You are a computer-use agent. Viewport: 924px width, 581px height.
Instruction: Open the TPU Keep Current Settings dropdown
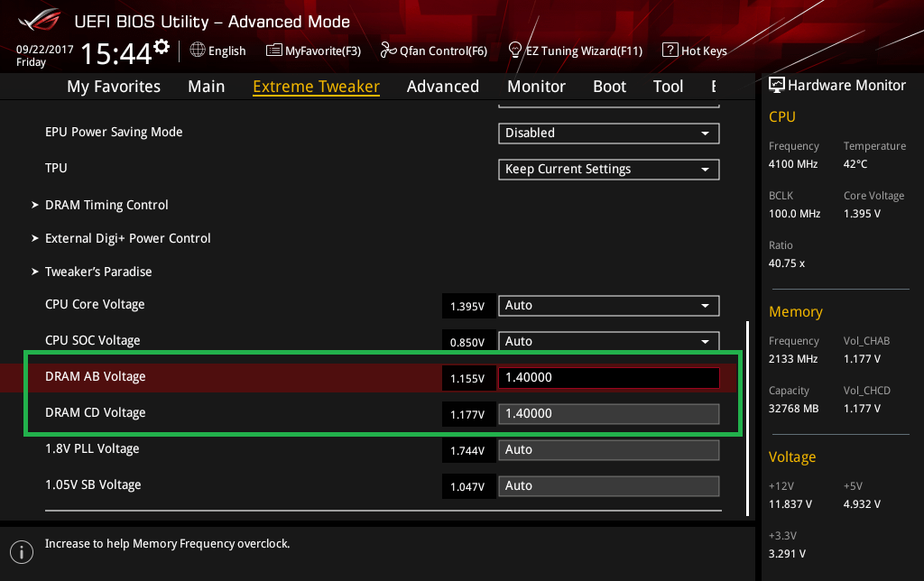609,170
